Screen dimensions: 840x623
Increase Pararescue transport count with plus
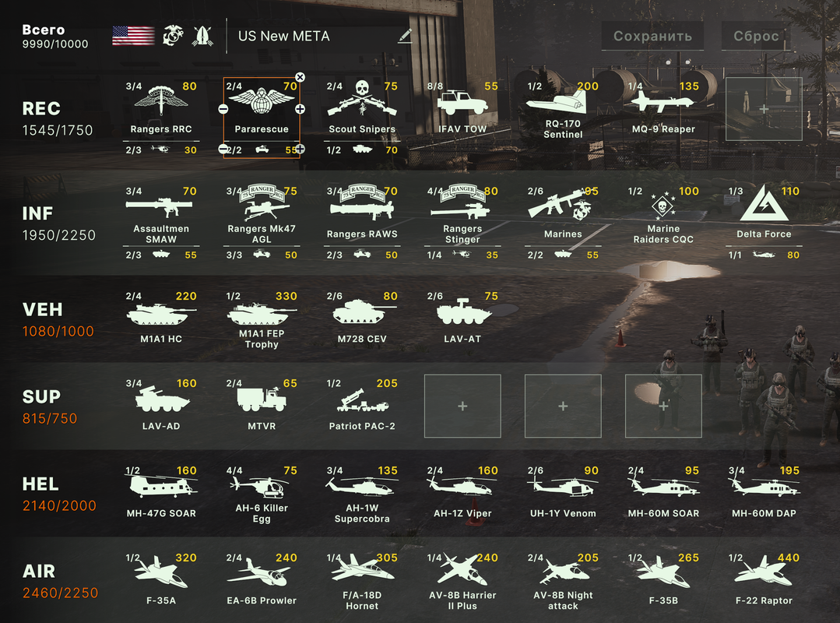tap(300, 149)
